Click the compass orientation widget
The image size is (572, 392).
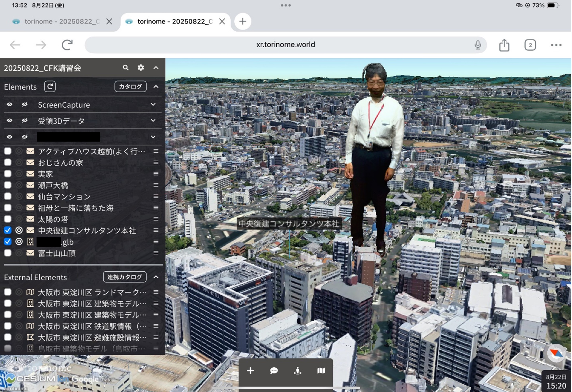point(556,353)
